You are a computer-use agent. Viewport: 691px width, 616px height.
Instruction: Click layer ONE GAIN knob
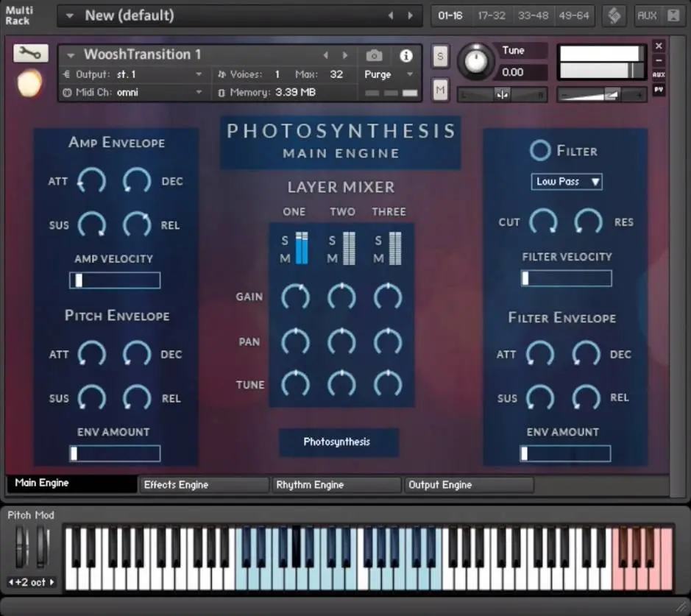tap(295, 297)
